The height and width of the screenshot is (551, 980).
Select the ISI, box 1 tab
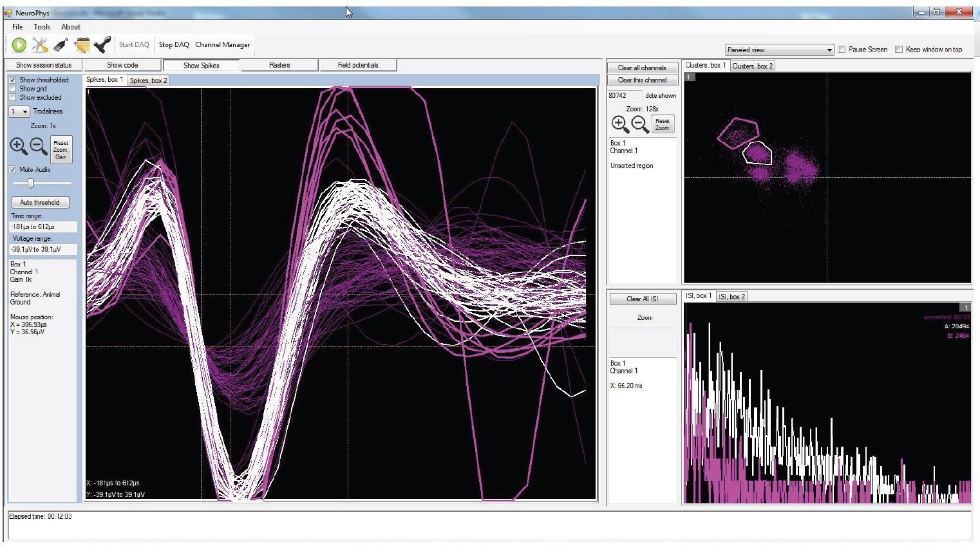pos(699,295)
